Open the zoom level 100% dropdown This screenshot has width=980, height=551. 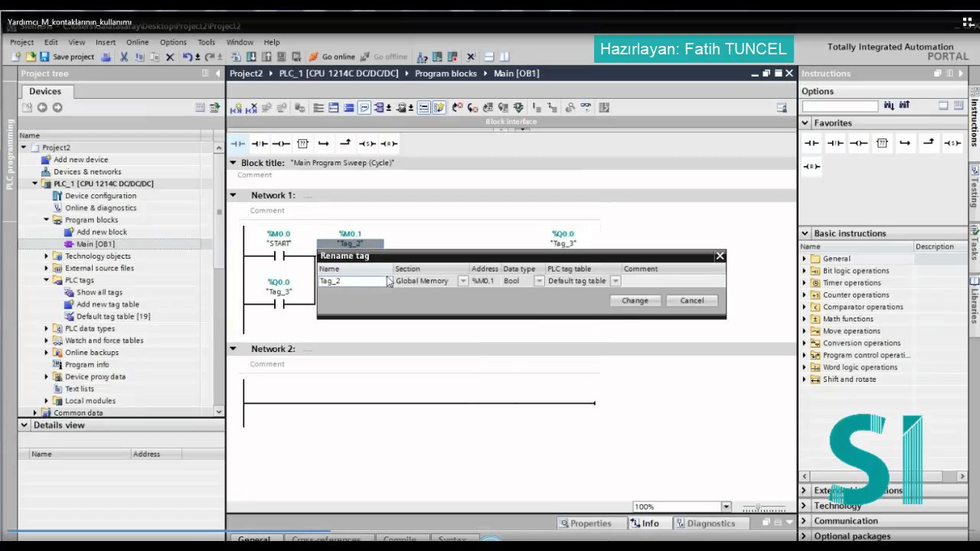[726, 507]
